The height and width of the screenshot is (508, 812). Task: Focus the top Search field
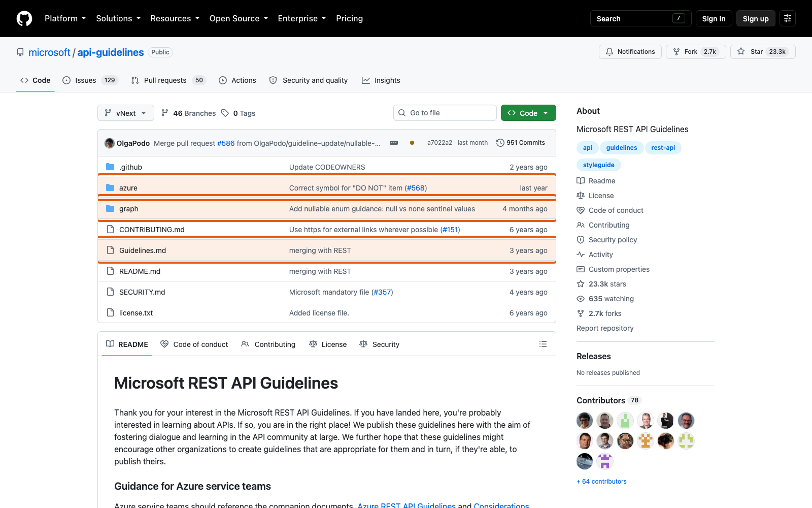(x=640, y=18)
